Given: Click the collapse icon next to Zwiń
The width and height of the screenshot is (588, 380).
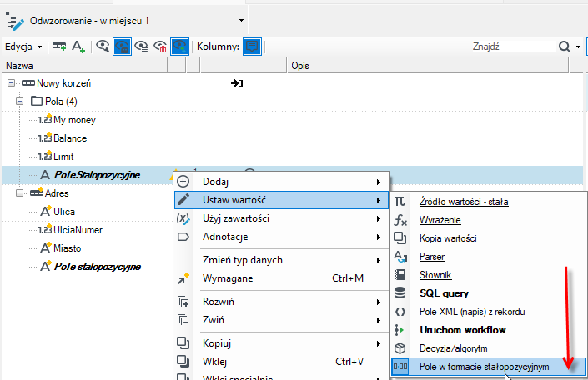Looking at the screenshot, I should pos(183,320).
